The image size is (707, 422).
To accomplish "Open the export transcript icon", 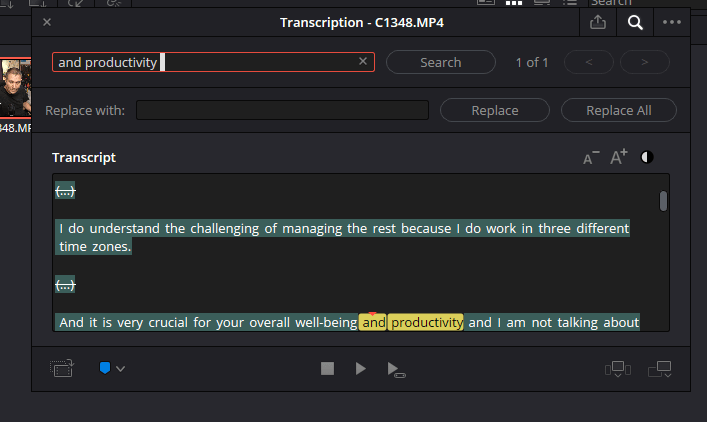I will 598,22.
